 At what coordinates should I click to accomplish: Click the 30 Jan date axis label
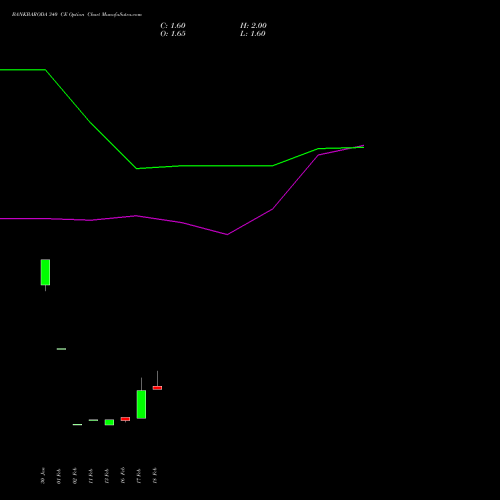click(x=43, y=476)
